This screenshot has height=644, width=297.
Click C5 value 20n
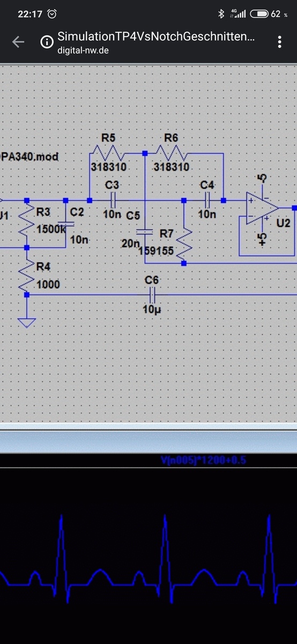[131, 244]
